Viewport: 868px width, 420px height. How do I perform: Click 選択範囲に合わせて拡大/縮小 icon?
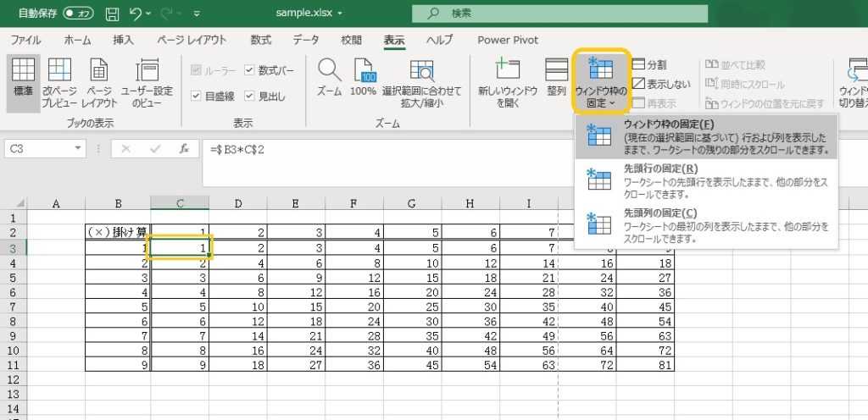pos(421,71)
